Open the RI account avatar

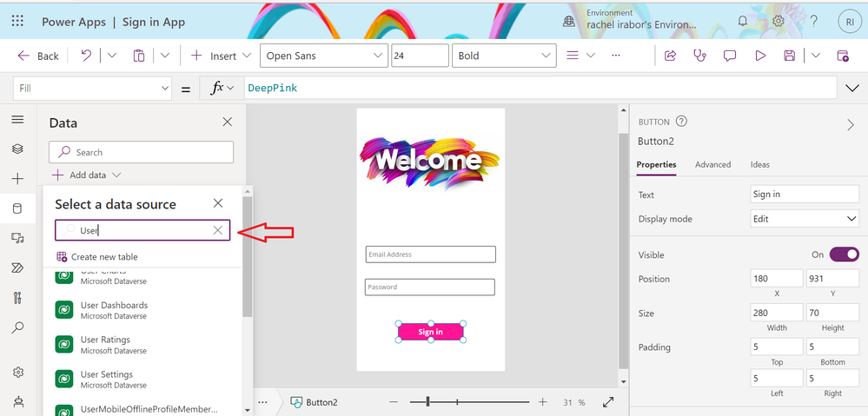coord(849,21)
